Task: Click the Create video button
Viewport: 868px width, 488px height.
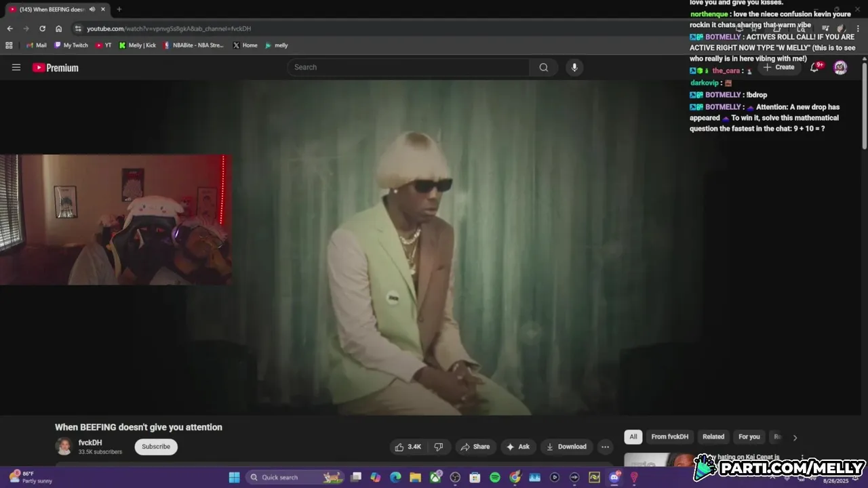Action: tap(778, 67)
